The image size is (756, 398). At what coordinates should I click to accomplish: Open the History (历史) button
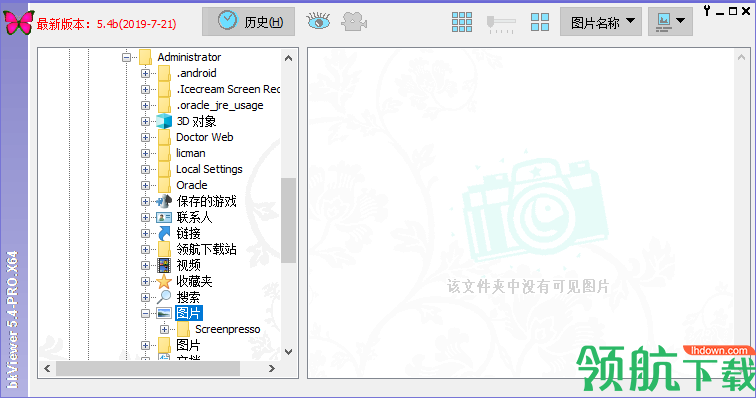click(248, 21)
